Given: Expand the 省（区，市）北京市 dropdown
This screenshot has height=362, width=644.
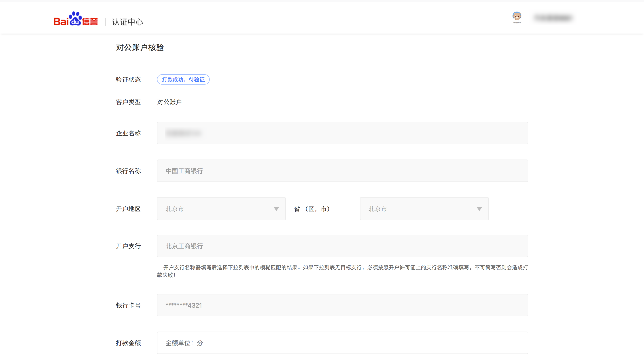Looking at the screenshot, I should click(479, 209).
